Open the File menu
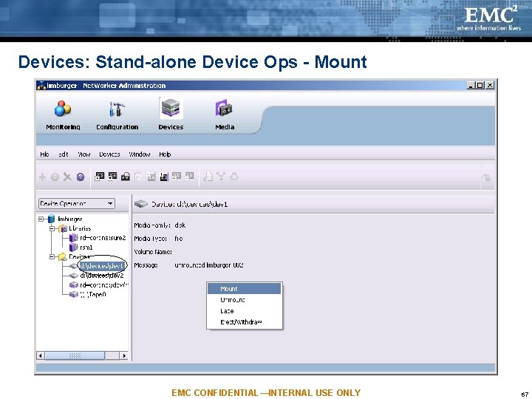Viewport: 532px width, 399px height. (44, 154)
